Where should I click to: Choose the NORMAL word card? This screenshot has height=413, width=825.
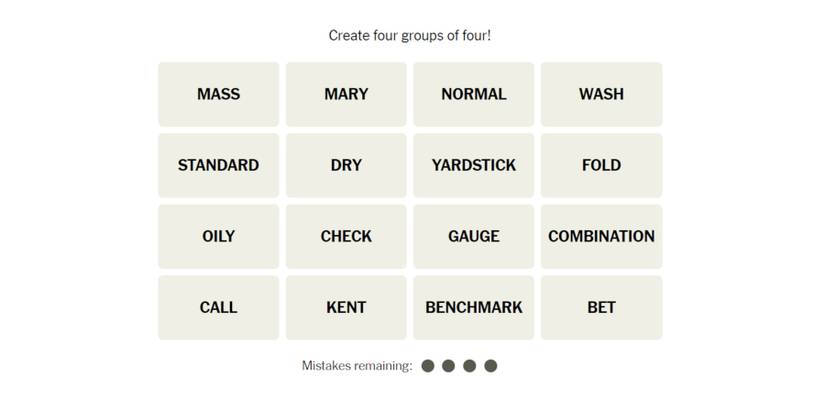[x=474, y=94]
